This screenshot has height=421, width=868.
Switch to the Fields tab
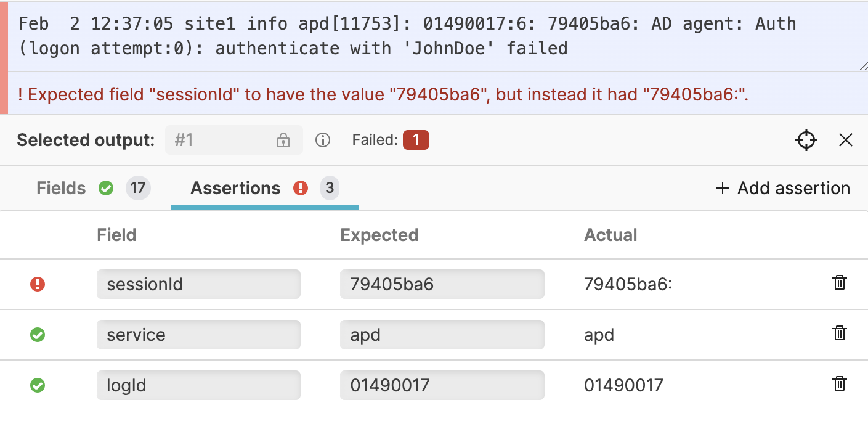click(60, 188)
